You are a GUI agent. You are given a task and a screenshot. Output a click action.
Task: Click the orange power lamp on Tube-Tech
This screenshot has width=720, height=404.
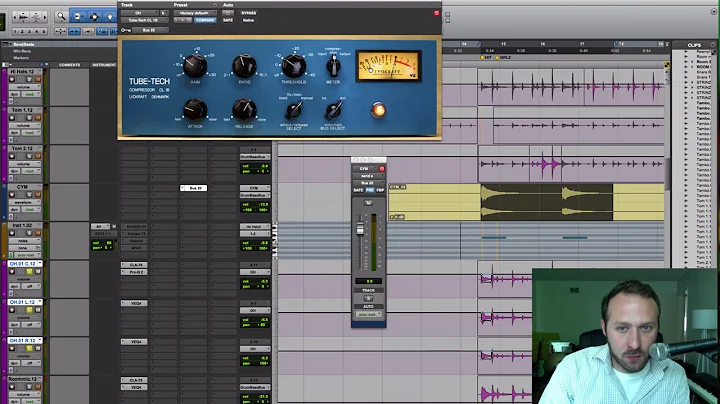click(x=378, y=110)
